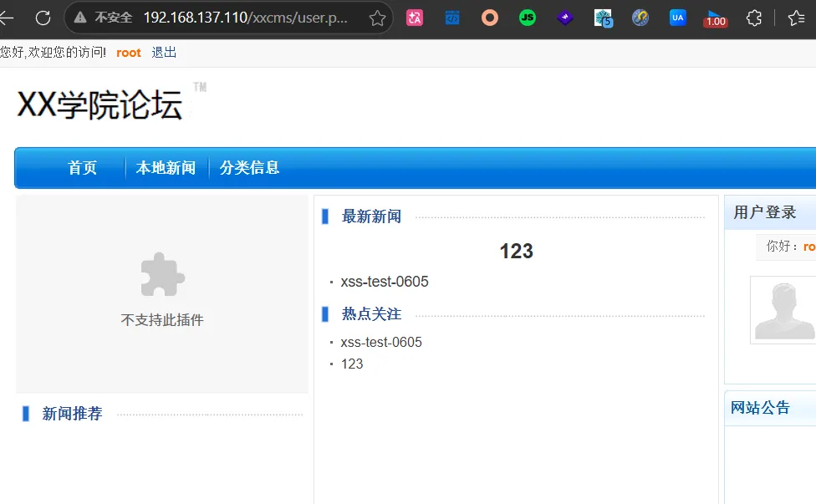The width and height of the screenshot is (816, 504).
Task: Click the unsupported plugin puzzle icon
Action: tap(162, 274)
